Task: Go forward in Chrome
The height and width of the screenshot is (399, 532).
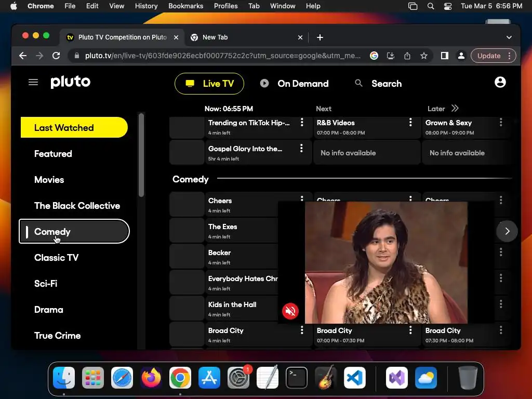Action: tap(39, 56)
